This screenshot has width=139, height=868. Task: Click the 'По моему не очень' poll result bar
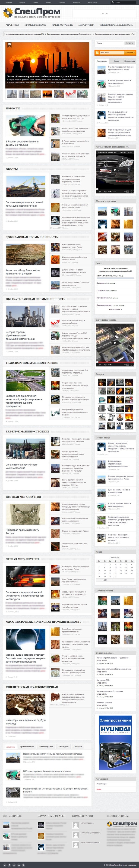point(115,279)
